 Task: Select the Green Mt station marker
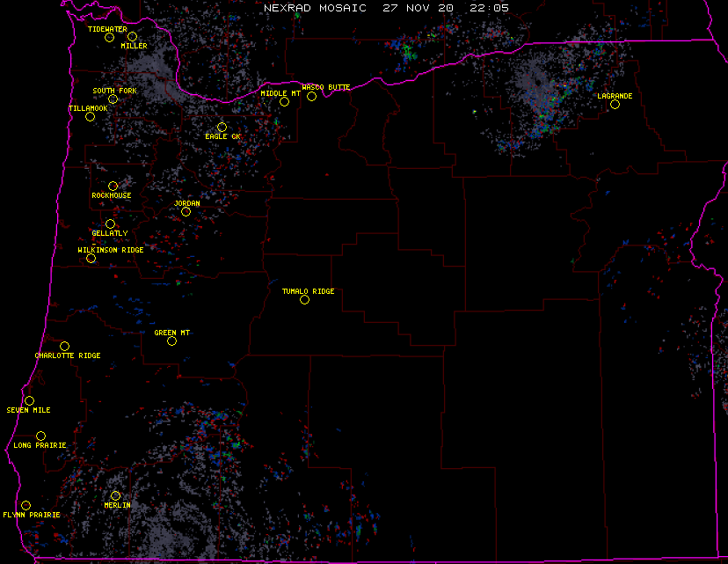tap(171, 341)
